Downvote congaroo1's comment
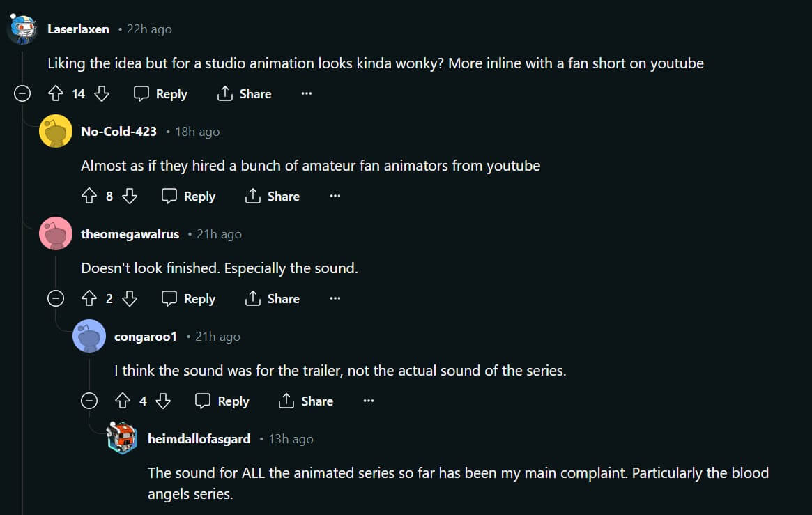Image resolution: width=812 pixels, height=515 pixels. (x=163, y=401)
